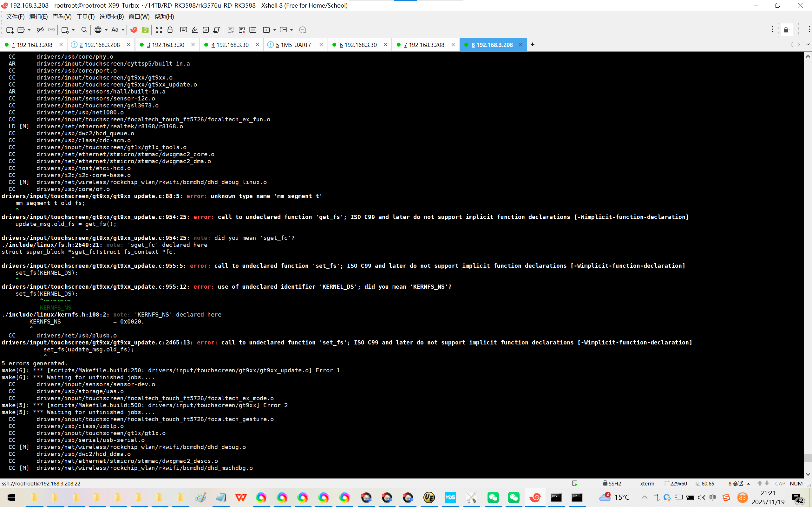Click the New session icon

pyautogui.click(x=10, y=30)
